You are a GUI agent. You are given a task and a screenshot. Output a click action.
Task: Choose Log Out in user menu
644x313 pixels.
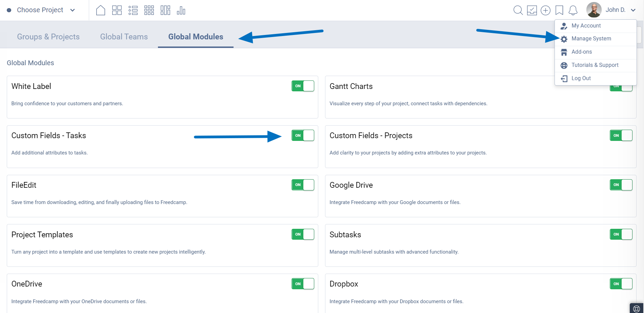(581, 78)
